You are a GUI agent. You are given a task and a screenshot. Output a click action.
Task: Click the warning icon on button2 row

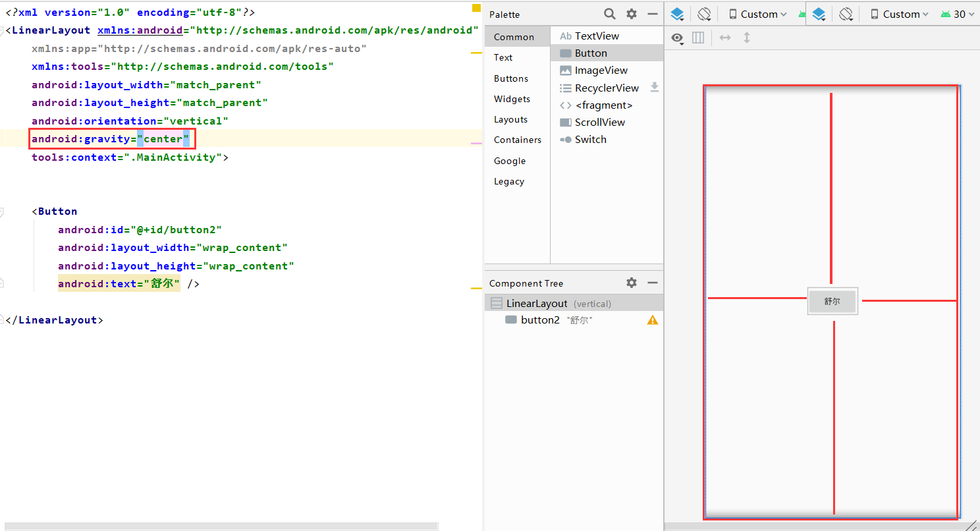pos(653,320)
